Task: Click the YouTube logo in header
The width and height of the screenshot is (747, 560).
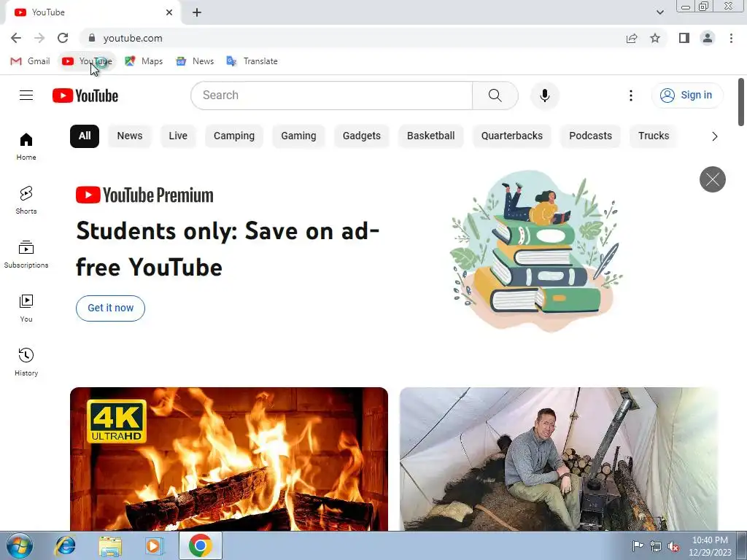Action: (85, 96)
